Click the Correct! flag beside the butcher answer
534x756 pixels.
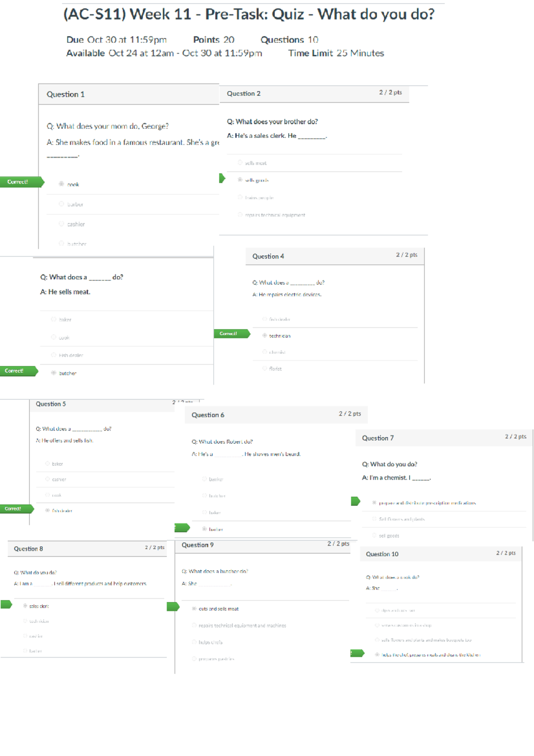pyautogui.click(x=17, y=371)
